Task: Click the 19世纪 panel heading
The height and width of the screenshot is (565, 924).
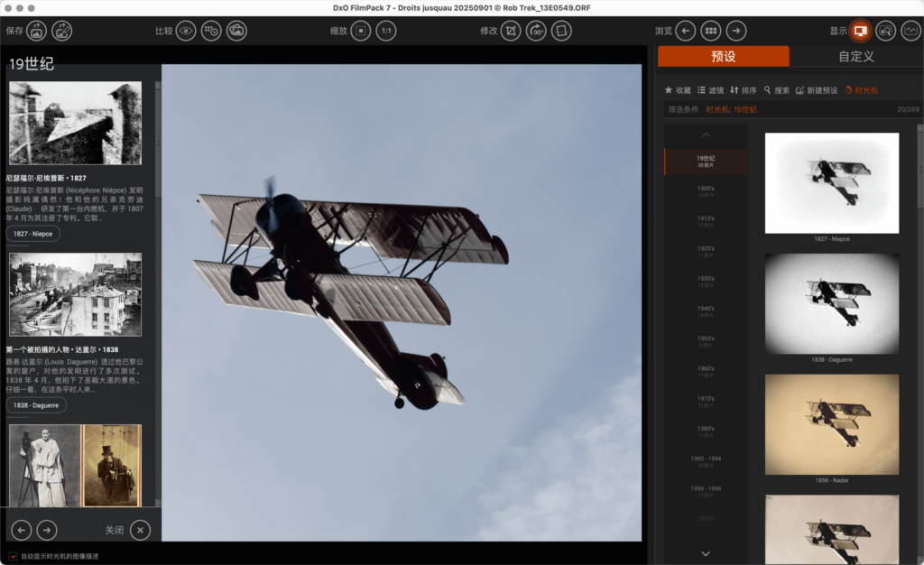Action: [32, 63]
